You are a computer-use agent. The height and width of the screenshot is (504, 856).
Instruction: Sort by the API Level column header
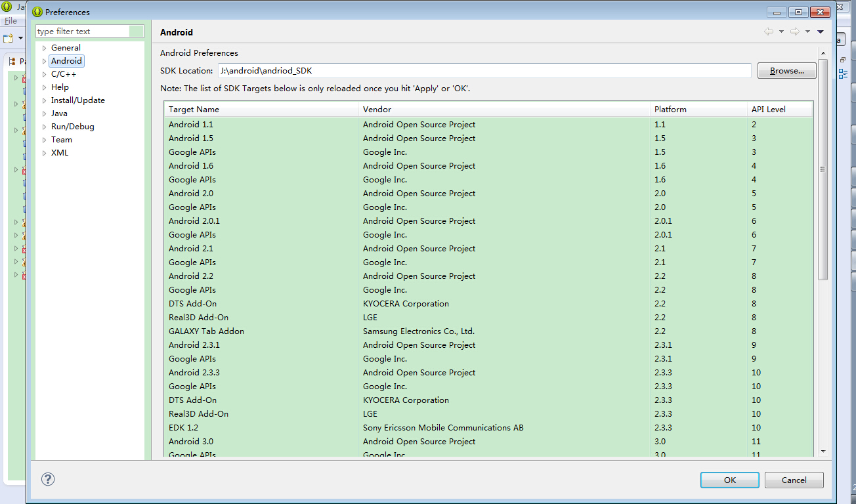click(x=780, y=110)
